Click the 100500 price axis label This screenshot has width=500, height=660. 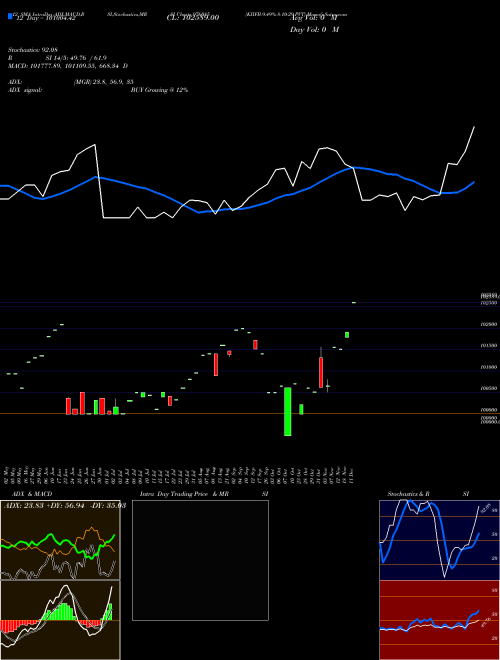click(x=489, y=389)
